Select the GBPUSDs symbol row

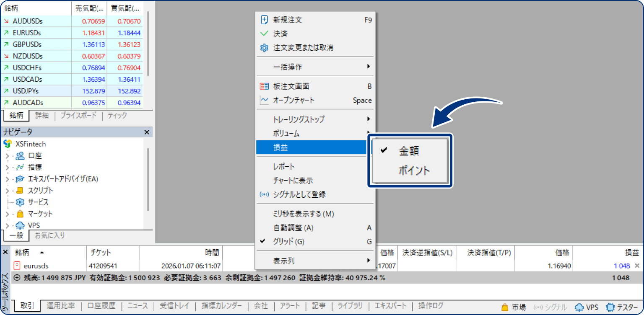click(x=72, y=44)
